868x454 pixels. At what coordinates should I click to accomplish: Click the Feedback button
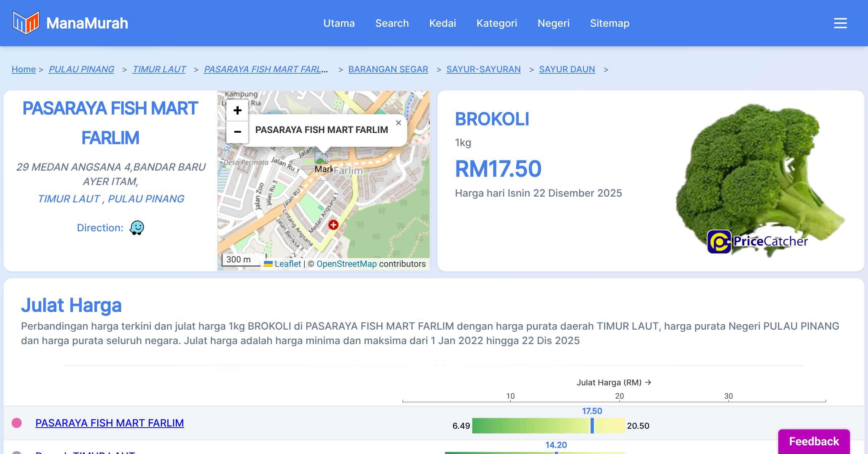pyautogui.click(x=814, y=441)
